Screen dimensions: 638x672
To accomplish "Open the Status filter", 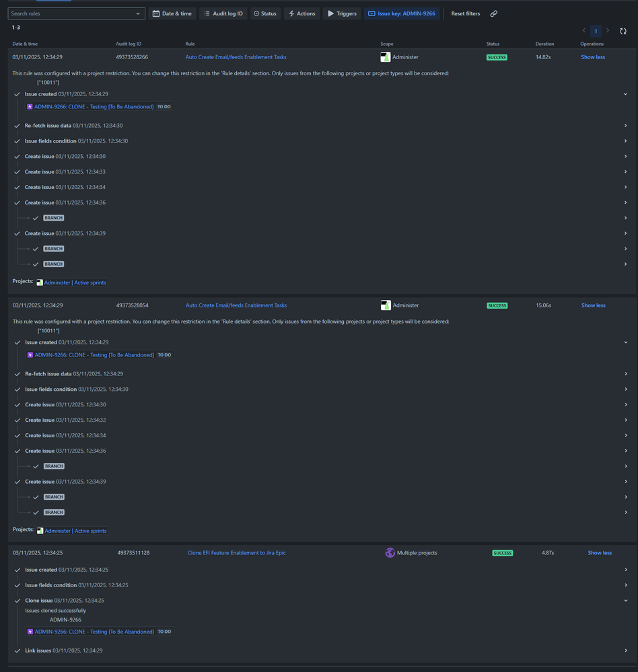I will click(265, 13).
